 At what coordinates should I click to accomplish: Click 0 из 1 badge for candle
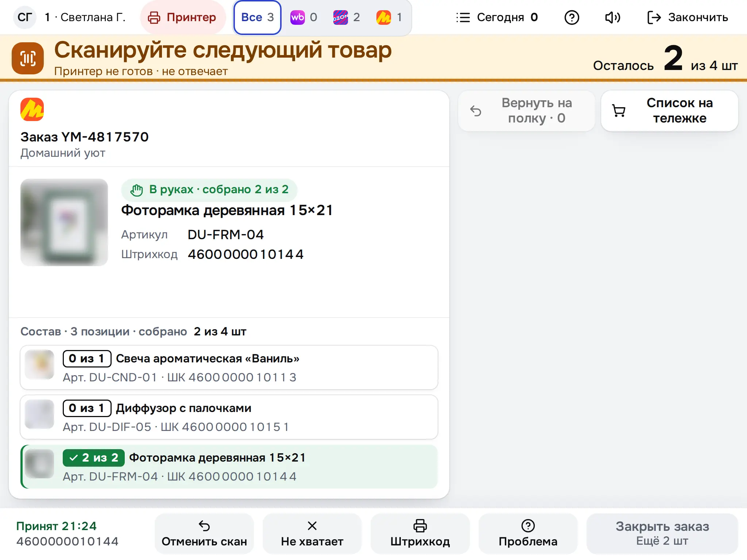click(x=87, y=359)
